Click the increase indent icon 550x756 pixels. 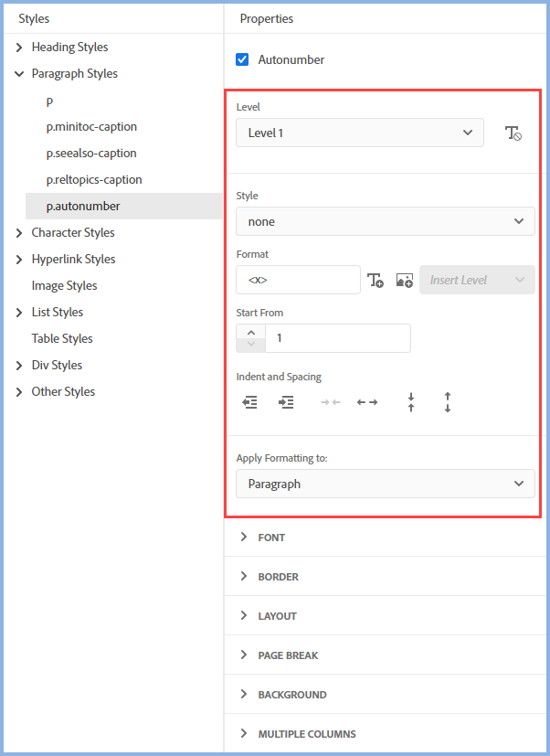click(286, 402)
